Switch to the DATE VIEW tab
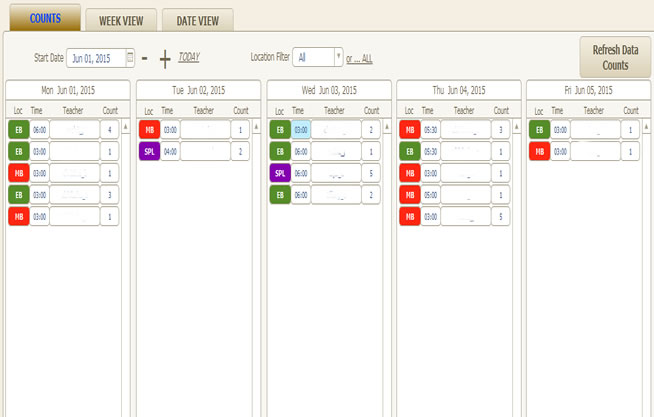Screen dimensions: 654x417 tap(197, 20)
